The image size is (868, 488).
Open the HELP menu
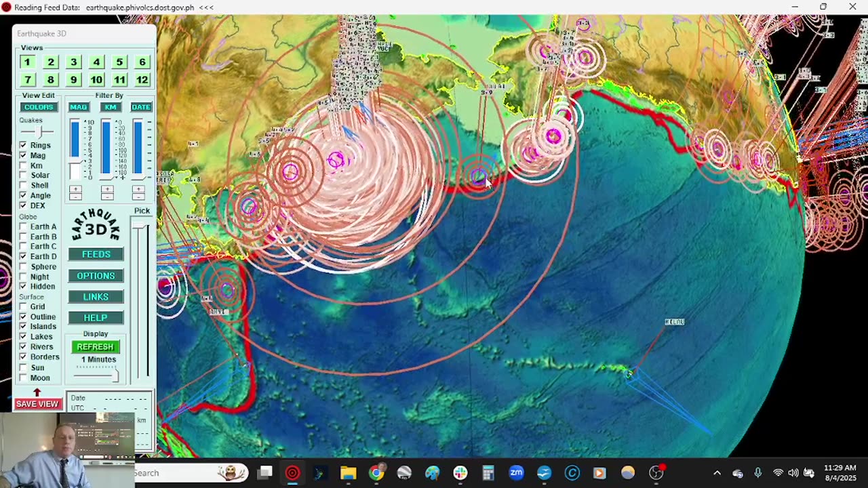96,318
